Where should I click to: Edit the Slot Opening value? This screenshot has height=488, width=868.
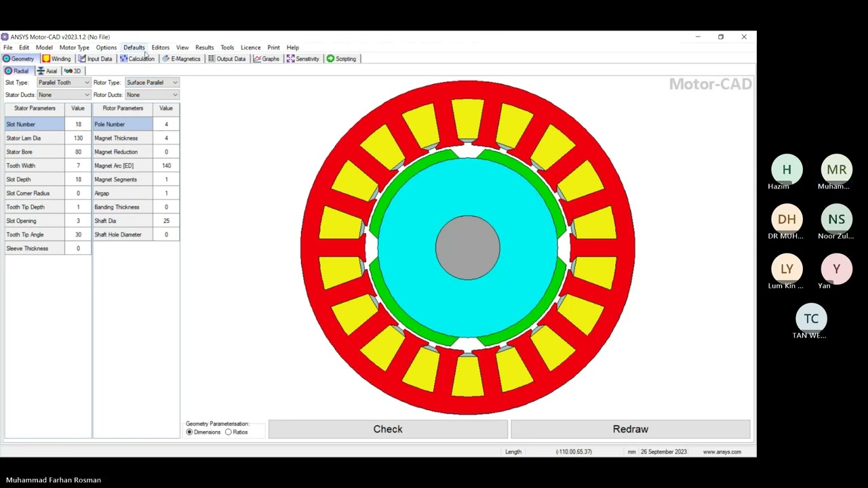[78, 221]
